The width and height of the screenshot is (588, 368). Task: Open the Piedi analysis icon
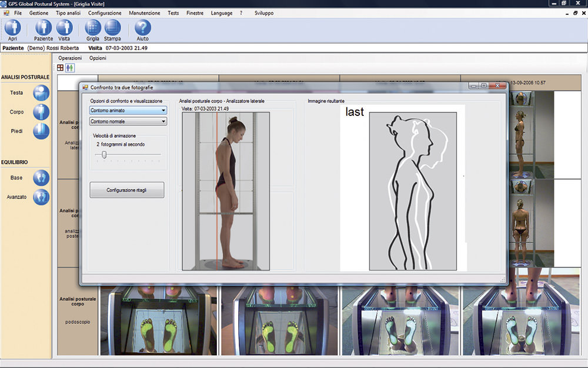(x=41, y=131)
